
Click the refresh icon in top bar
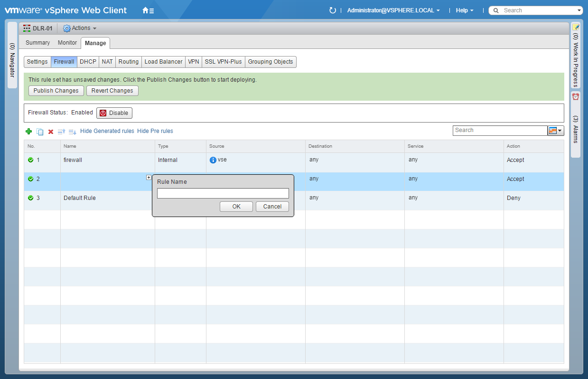pos(332,10)
